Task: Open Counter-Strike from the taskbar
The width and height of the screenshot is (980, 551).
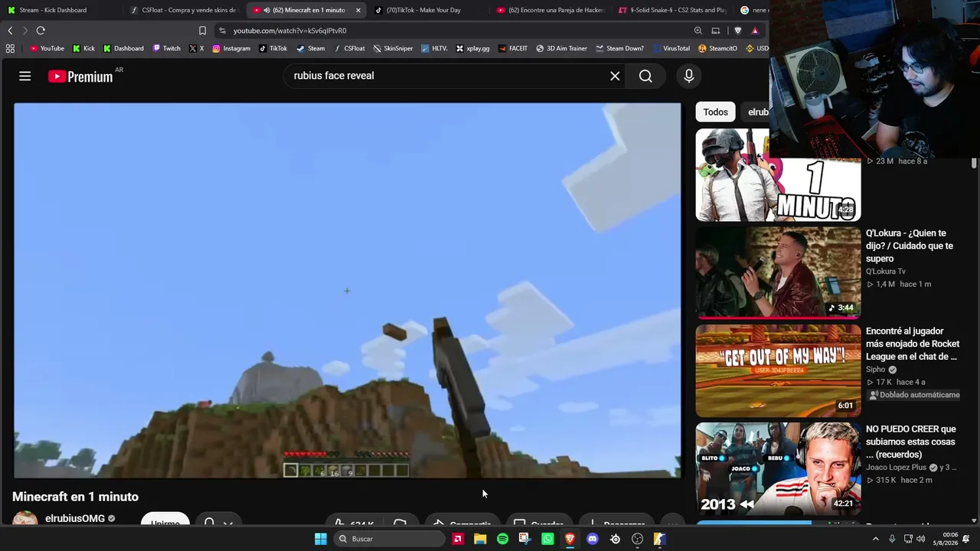Action: click(659, 539)
